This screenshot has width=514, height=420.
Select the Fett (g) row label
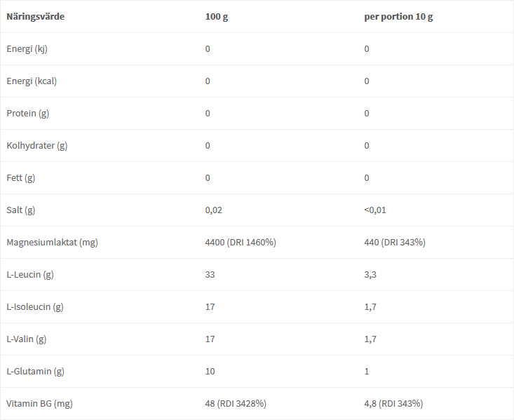pyautogui.click(x=20, y=177)
